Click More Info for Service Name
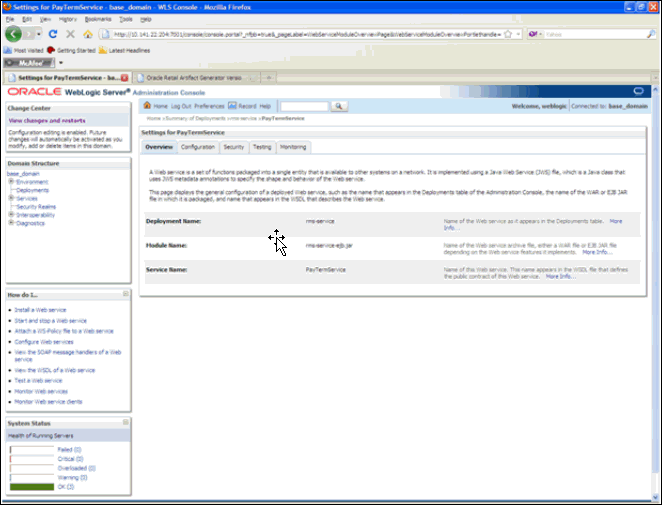Viewport: 662px width, 505px height. pos(561,277)
